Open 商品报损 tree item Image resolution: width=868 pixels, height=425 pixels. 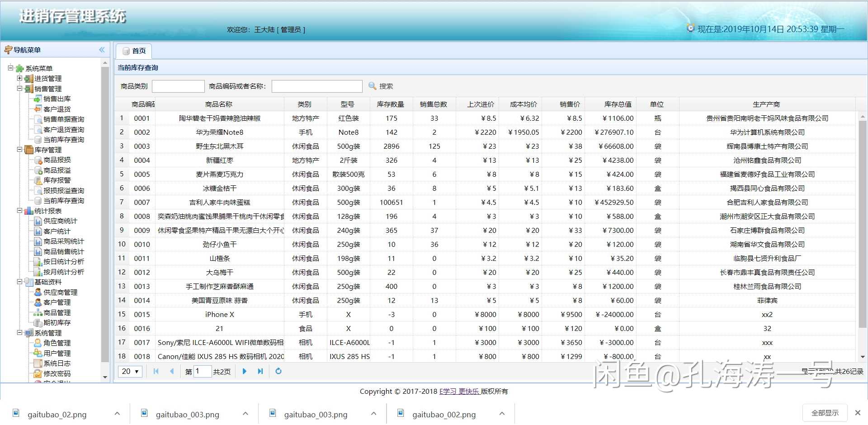[57, 160]
